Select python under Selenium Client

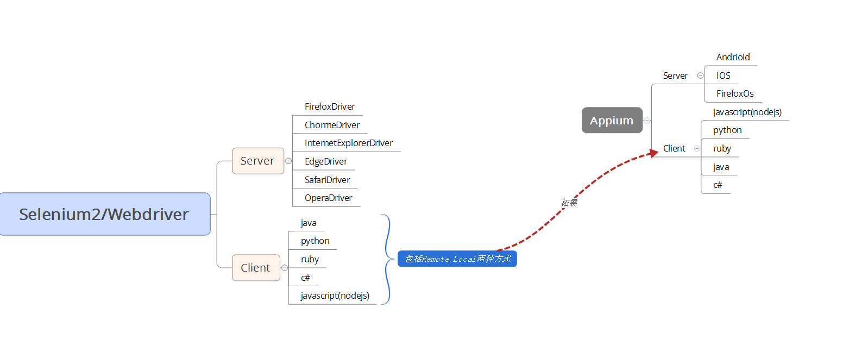(315, 241)
